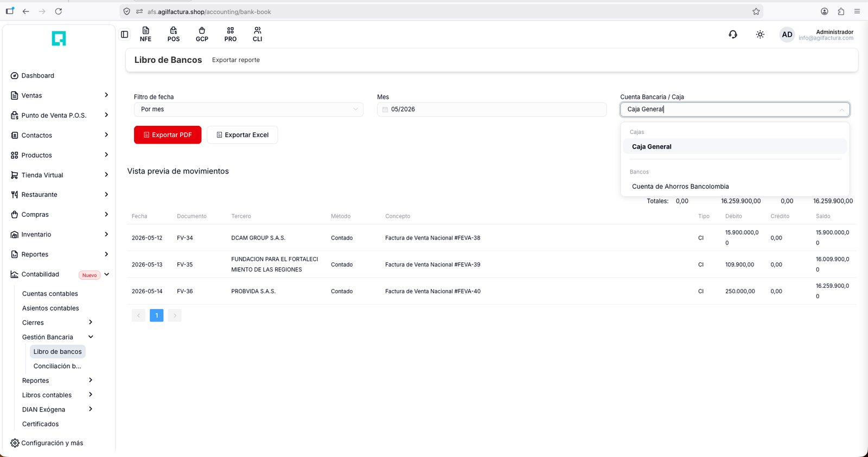The width and height of the screenshot is (868, 457).
Task: Open Conciliación bancaria submenu item
Action: pyautogui.click(x=58, y=366)
